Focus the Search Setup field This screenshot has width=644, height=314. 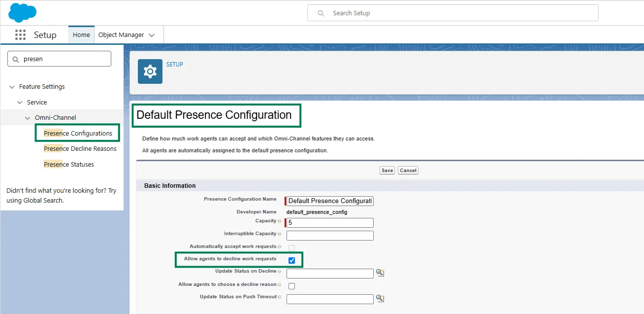tap(453, 13)
